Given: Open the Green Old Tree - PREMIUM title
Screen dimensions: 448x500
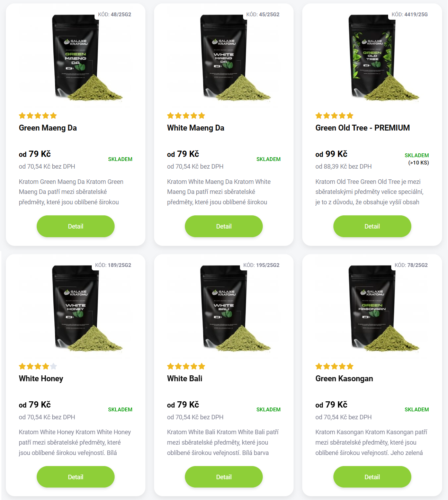Looking at the screenshot, I should [362, 128].
